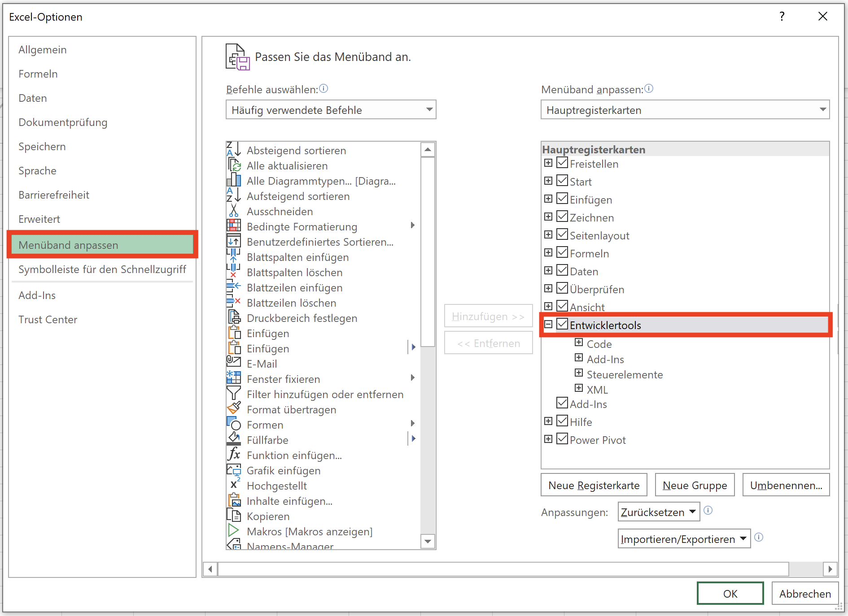The width and height of the screenshot is (848, 616).
Task: Select Menüband anpassen category
Action: [x=102, y=245]
